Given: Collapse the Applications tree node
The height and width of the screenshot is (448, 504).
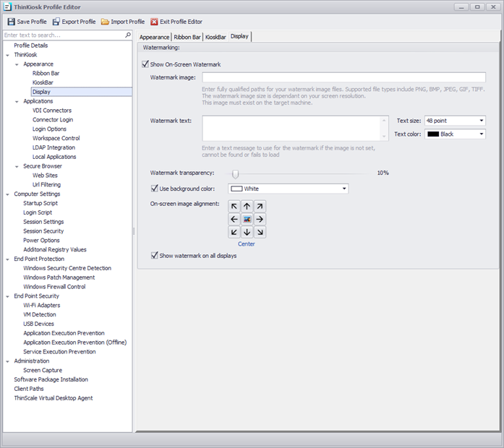Looking at the screenshot, I should (x=17, y=101).
